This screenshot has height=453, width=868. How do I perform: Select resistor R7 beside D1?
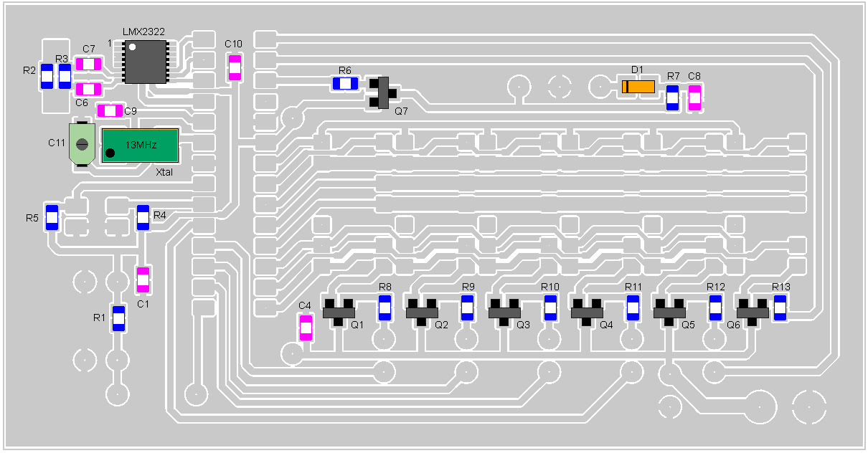672,98
